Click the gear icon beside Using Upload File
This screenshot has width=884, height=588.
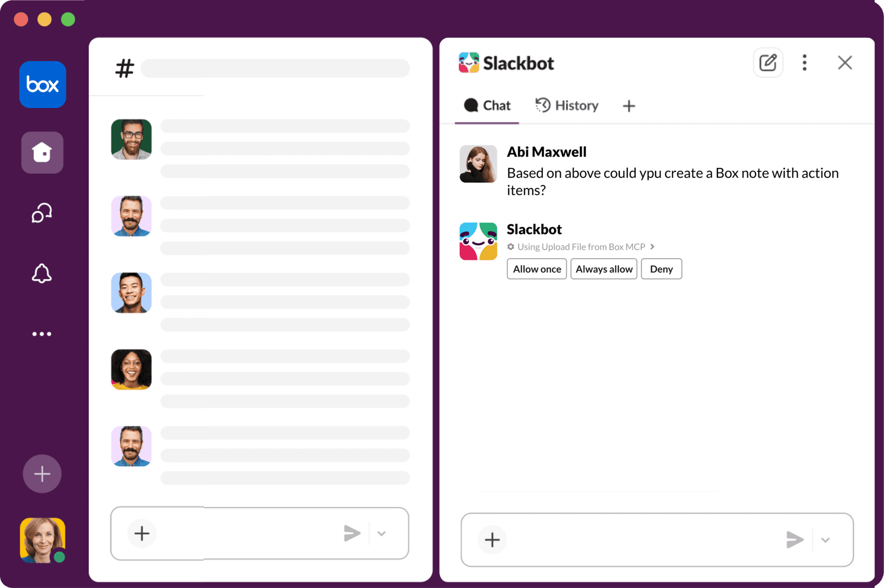[511, 247]
